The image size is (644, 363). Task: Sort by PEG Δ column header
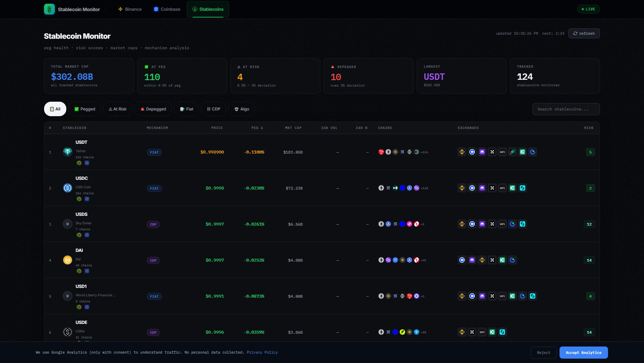tap(257, 128)
